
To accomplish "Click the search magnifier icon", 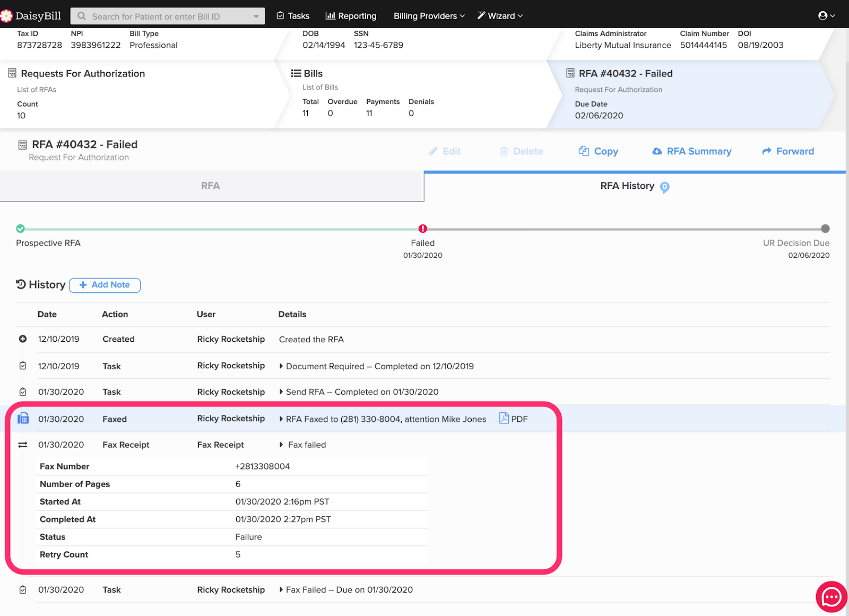I will 82,16.
